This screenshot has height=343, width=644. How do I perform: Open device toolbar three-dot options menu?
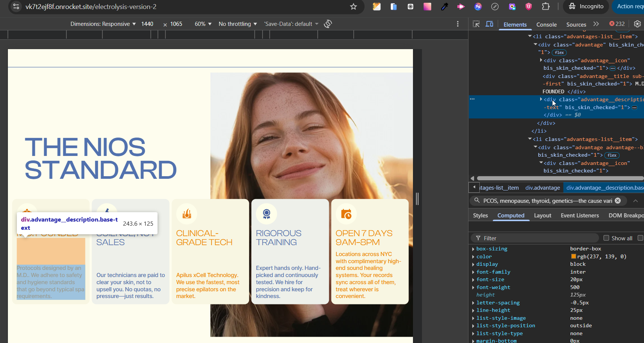tap(458, 24)
